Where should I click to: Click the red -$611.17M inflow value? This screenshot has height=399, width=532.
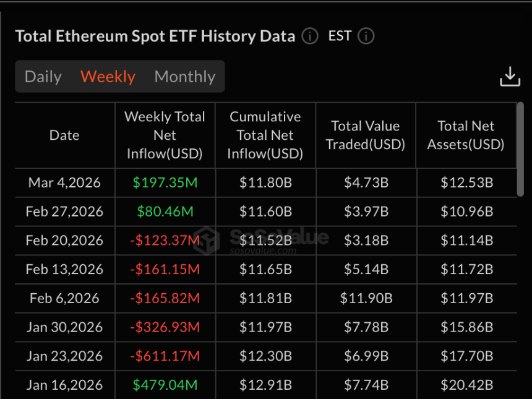coord(165,356)
